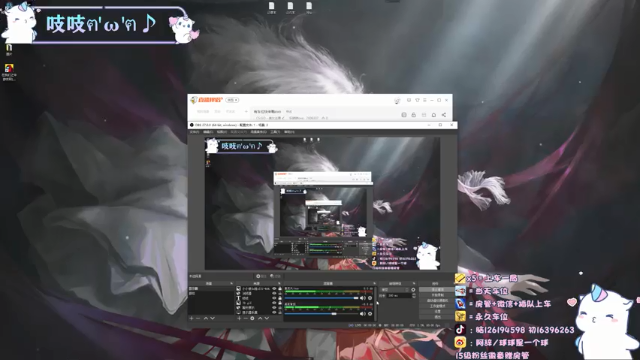
Task: Add a new tab with the plus icon
Action: (246, 111)
